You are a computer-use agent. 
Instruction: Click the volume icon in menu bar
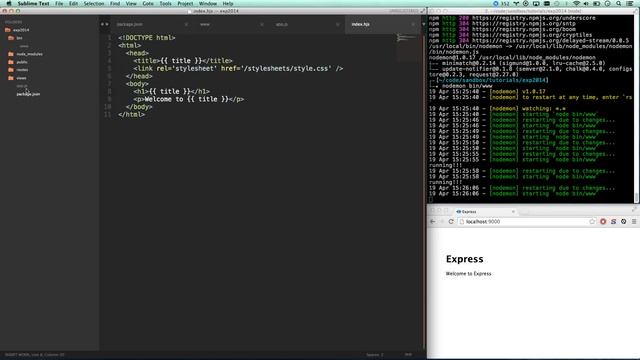tap(586, 3)
